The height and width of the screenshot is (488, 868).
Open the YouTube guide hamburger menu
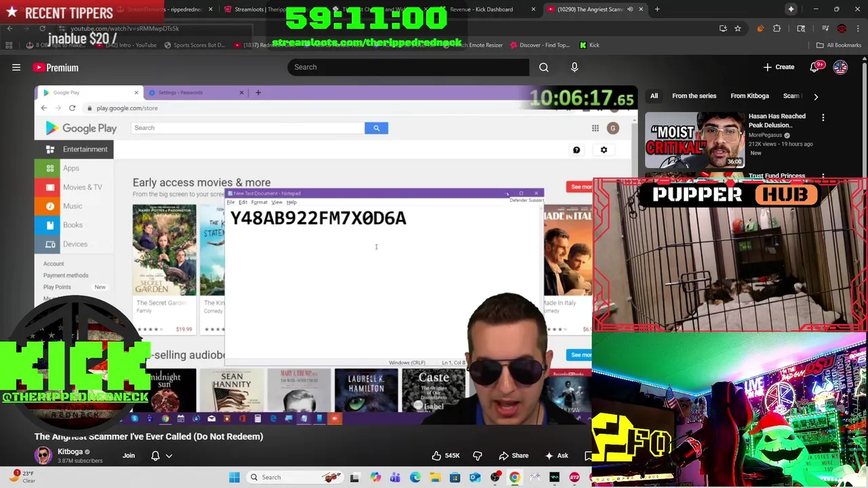click(x=16, y=67)
